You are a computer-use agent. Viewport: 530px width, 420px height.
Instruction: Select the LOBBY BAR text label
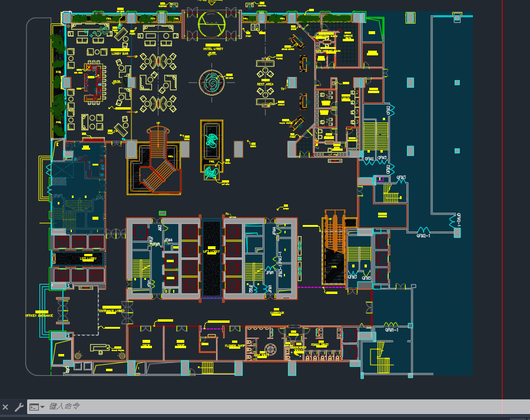pyautogui.click(x=120, y=53)
